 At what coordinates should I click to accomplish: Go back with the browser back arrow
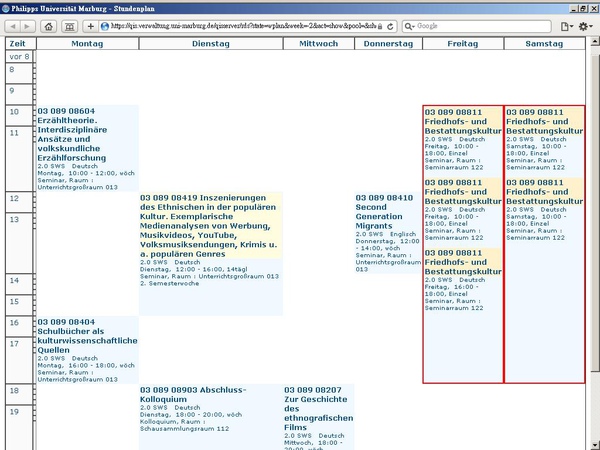click(x=13, y=26)
